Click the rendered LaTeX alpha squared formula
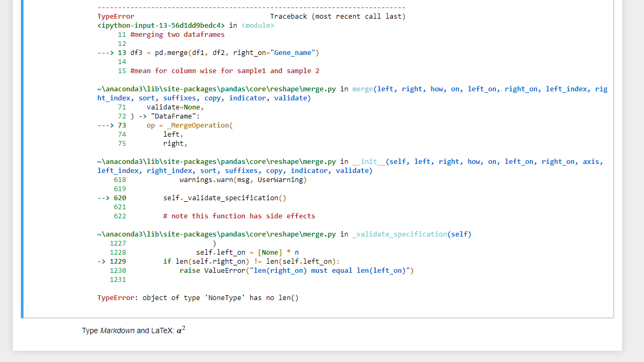This screenshot has height=362, width=644. click(181, 329)
